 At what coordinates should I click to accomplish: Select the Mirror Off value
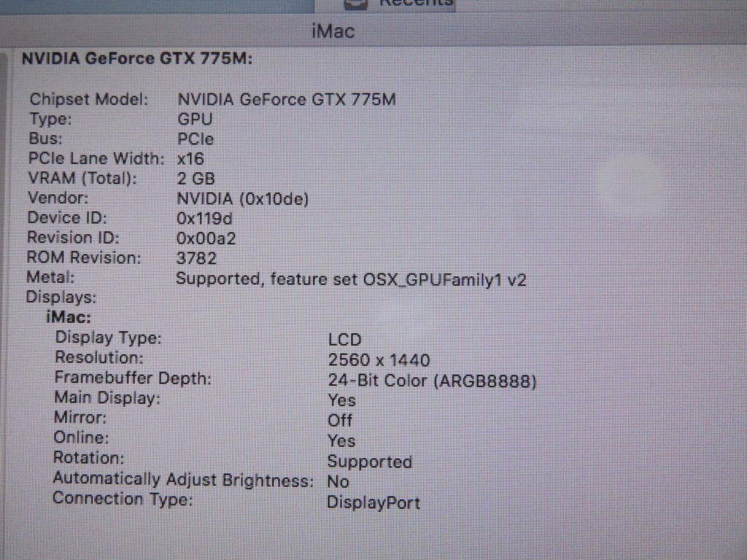340,421
